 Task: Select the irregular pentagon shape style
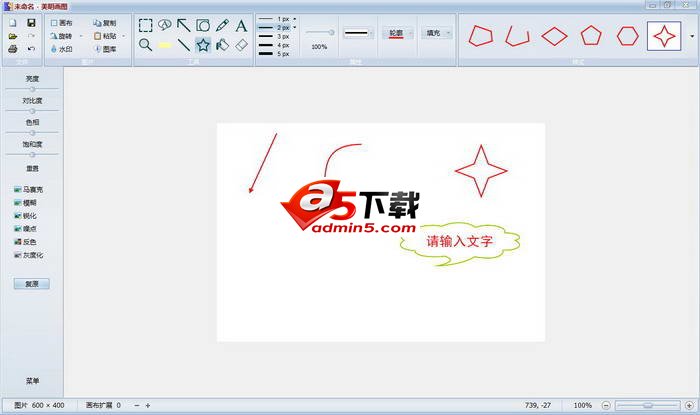click(481, 36)
